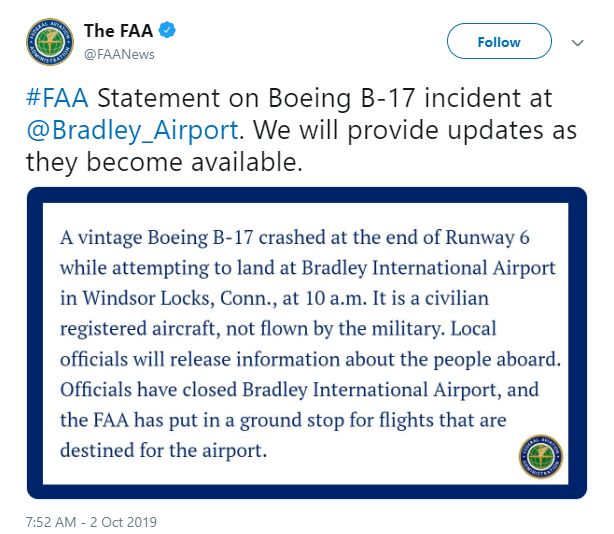Visit the @Bradley_Airport mention
614x534 pixels.
(x=132, y=131)
